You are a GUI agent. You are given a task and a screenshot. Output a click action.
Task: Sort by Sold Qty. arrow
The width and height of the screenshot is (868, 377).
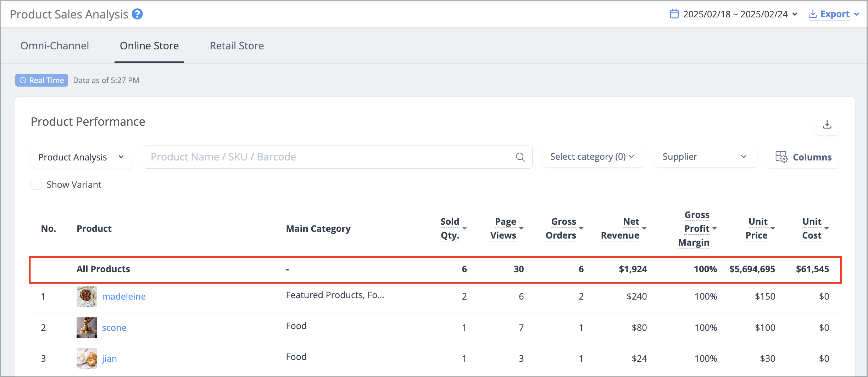click(x=464, y=228)
